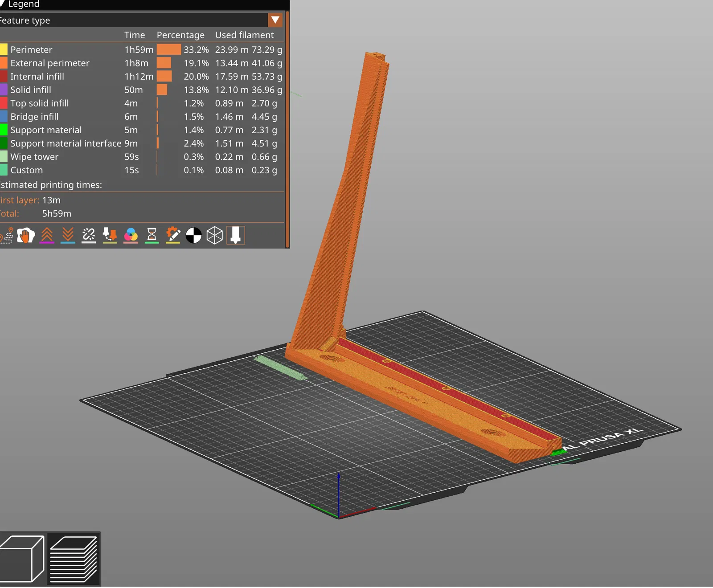The height and width of the screenshot is (588, 713).
Task: Hide Perimeter feature via yellow swatch
Action: click(x=4, y=49)
